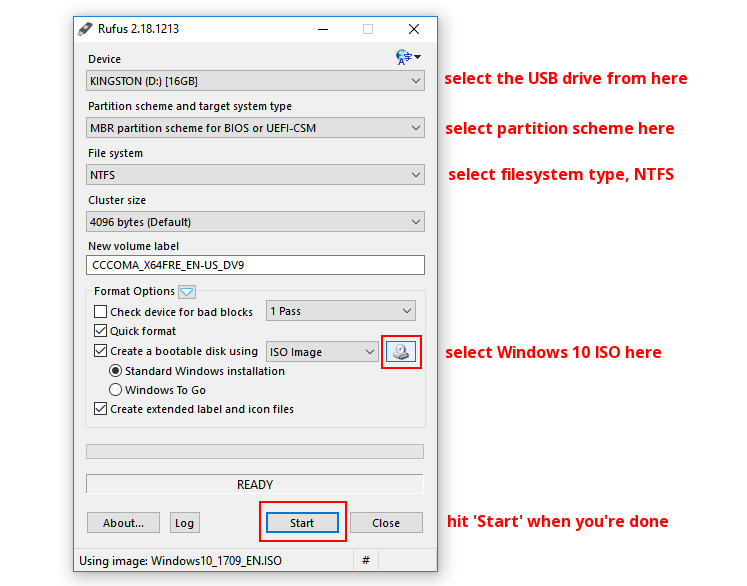
Task: Select the Windows To Go option
Action: pos(115,390)
